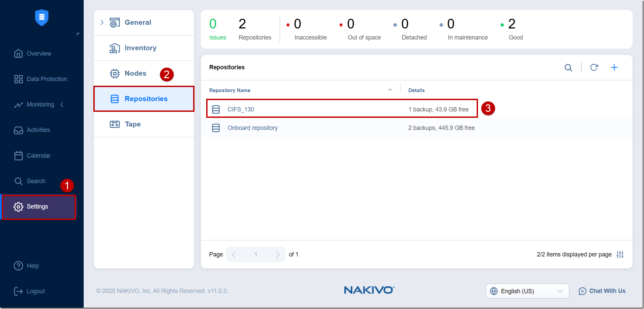The image size is (644, 309).
Task: Sort by Repository Name column
Action: [230, 90]
